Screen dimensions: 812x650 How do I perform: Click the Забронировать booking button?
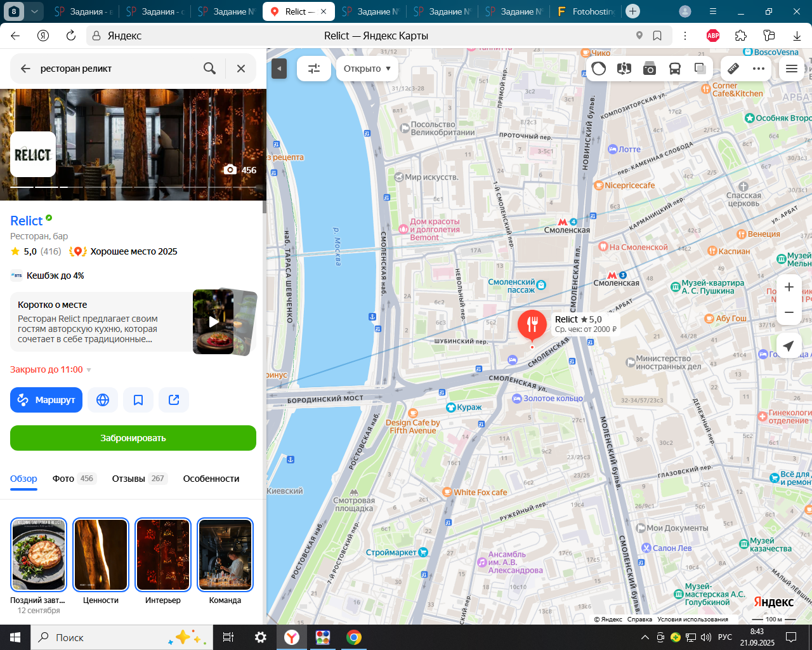tap(133, 438)
